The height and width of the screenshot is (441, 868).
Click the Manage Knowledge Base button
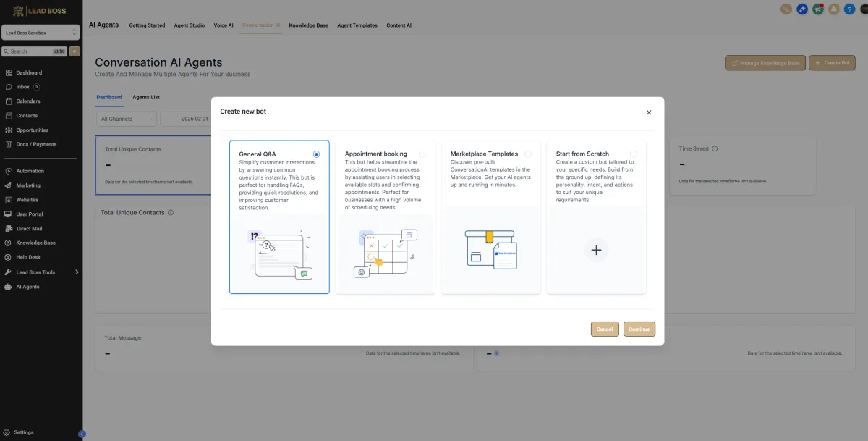765,63
